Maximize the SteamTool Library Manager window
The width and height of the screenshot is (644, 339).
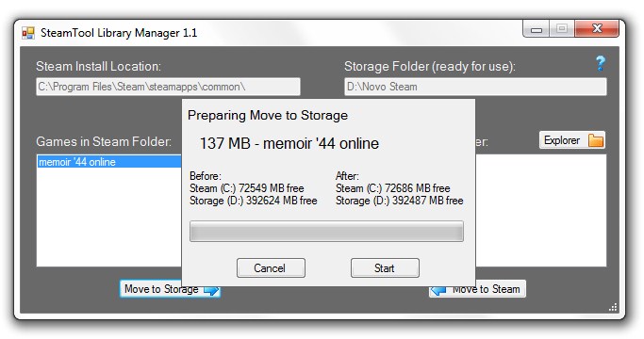click(x=562, y=29)
